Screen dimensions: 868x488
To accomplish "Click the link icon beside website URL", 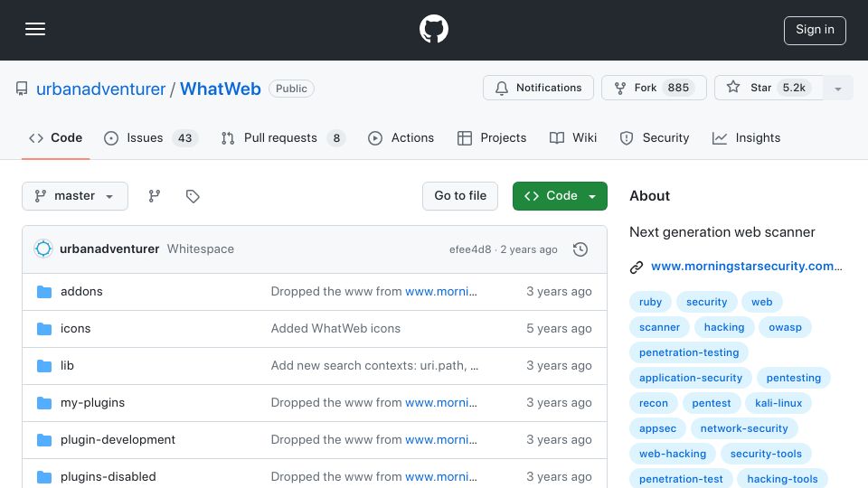I will tap(637, 267).
